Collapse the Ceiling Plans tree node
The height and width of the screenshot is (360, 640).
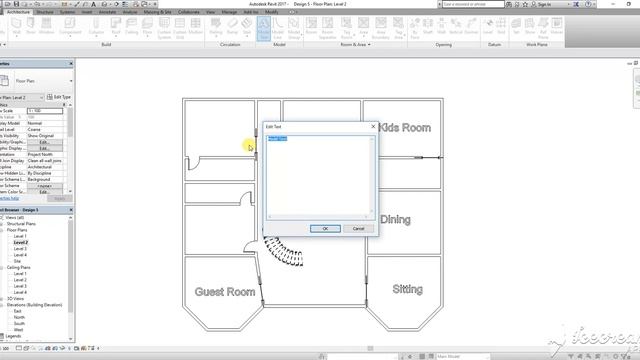(2, 268)
